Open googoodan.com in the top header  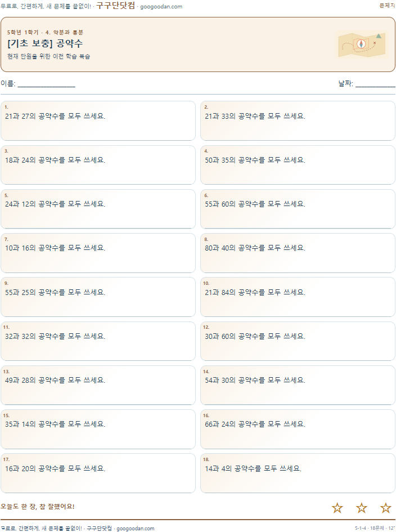tap(161, 6)
